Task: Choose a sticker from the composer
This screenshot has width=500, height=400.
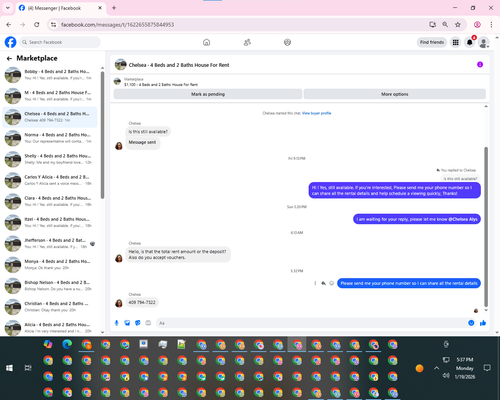Action: coord(138,323)
